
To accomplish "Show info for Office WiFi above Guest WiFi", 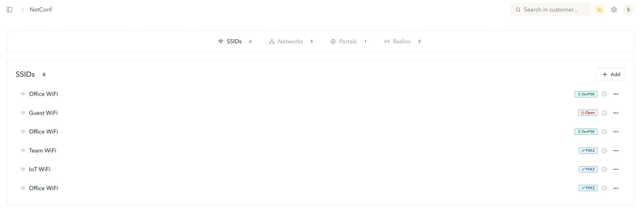I will click(604, 94).
